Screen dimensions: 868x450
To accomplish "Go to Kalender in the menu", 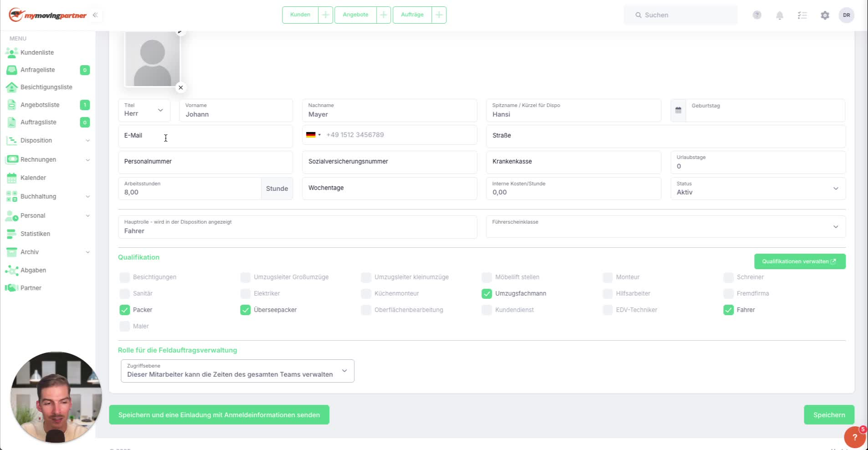I will (x=33, y=178).
